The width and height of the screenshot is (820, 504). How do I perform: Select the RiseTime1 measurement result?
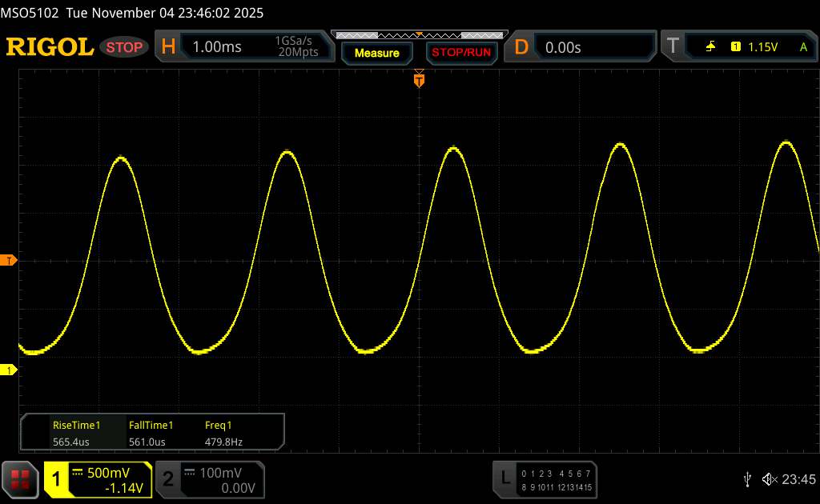click(x=76, y=433)
